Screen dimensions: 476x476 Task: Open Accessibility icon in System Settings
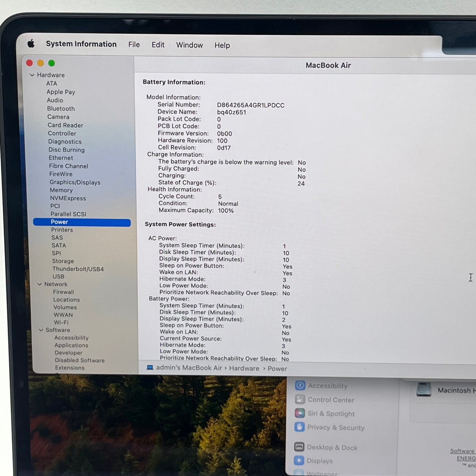[300, 385]
